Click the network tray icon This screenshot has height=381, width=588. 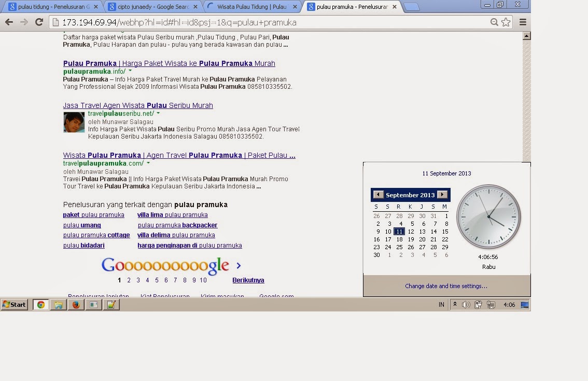click(x=491, y=305)
